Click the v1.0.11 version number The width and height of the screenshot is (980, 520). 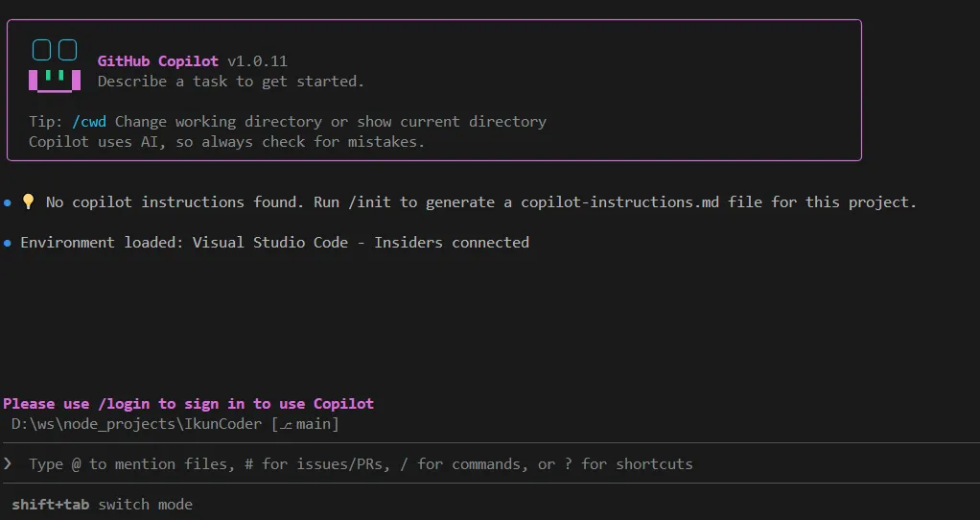point(257,61)
